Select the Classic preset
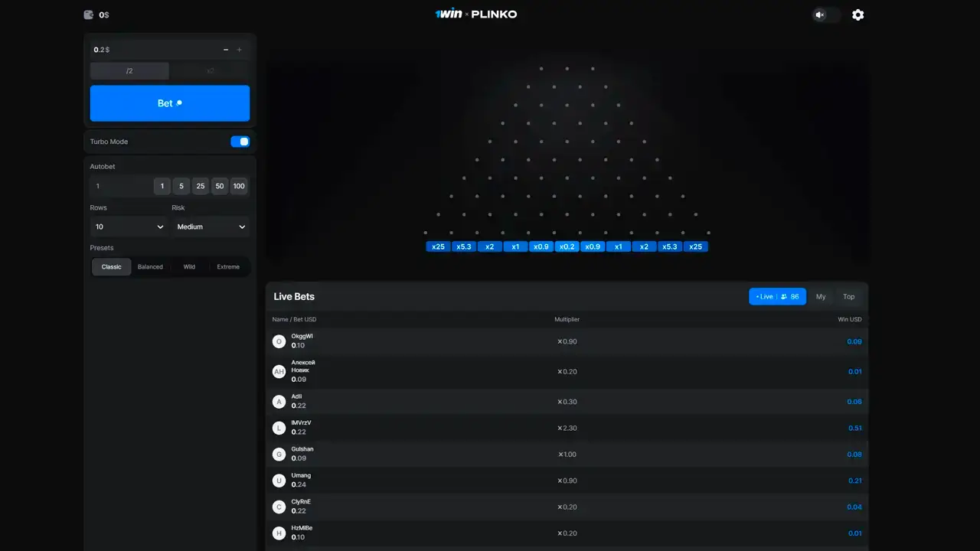Screen dimensions: 980x551 tap(111, 266)
